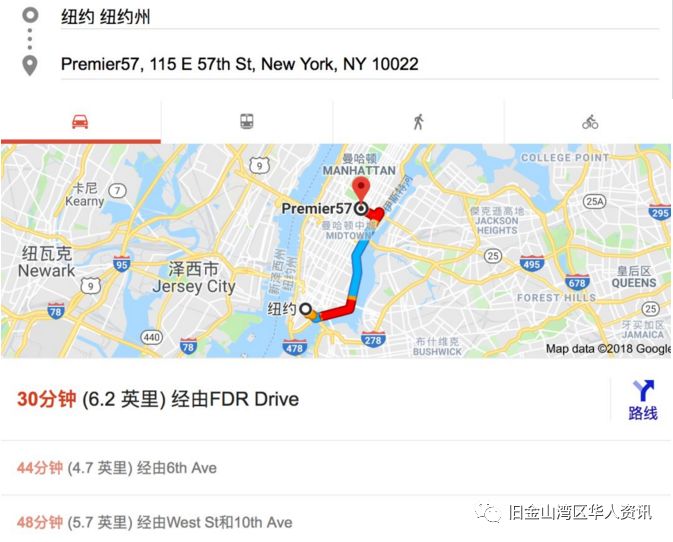673x542 pixels.
Task: Switch to the transit train tab
Action: click(246, 121)
